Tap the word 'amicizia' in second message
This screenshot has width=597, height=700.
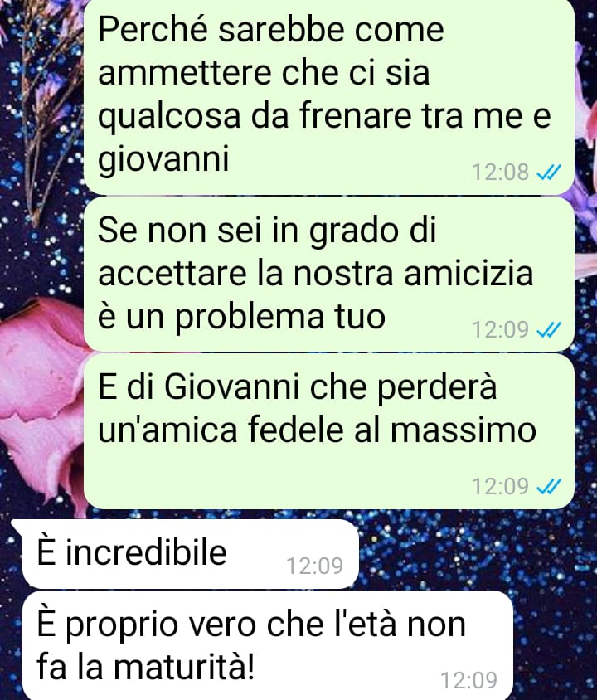point(469,273)
